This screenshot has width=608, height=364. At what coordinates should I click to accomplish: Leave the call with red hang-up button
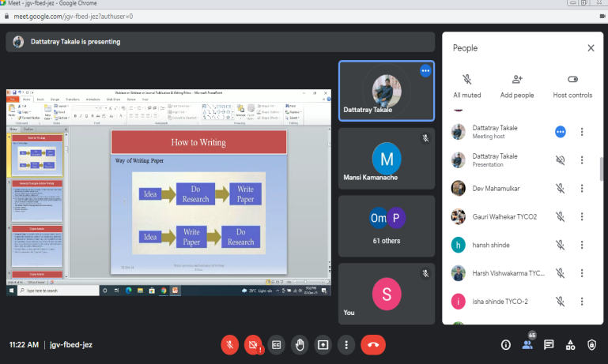click(x=373, y=344)
